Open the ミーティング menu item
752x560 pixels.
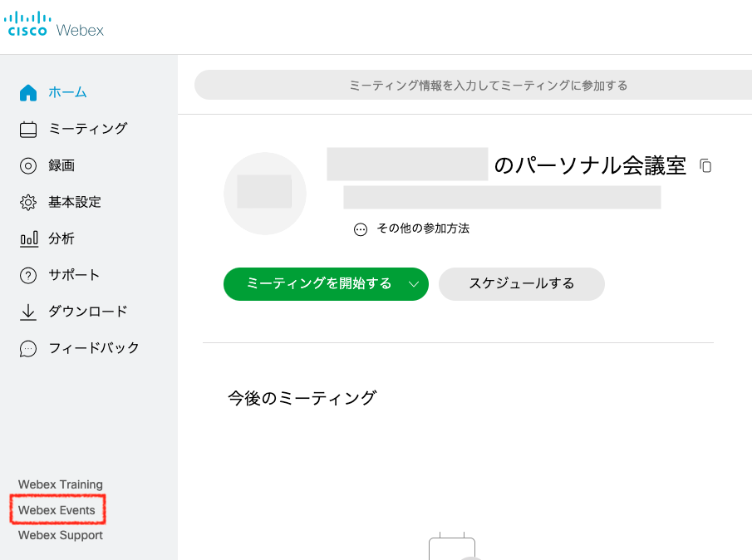click(88, 129)
